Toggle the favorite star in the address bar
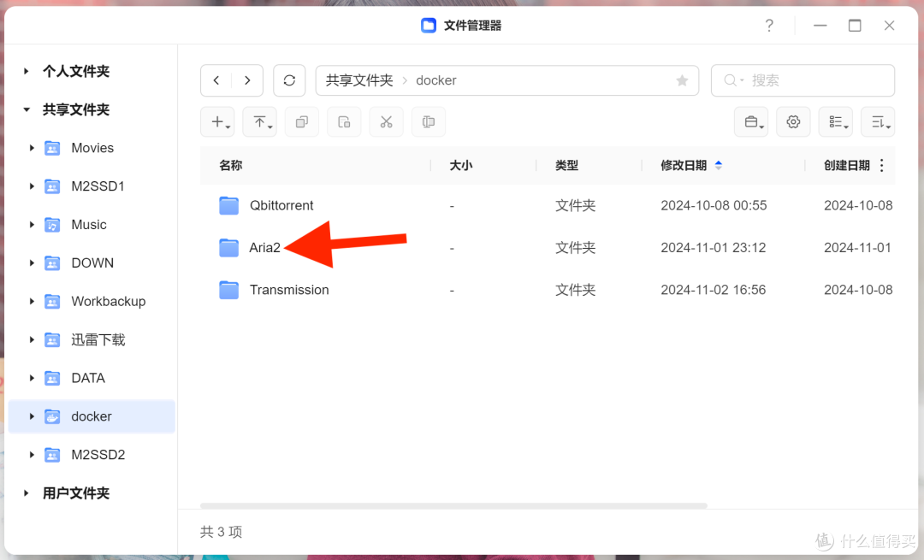 (x=682, y=80)
